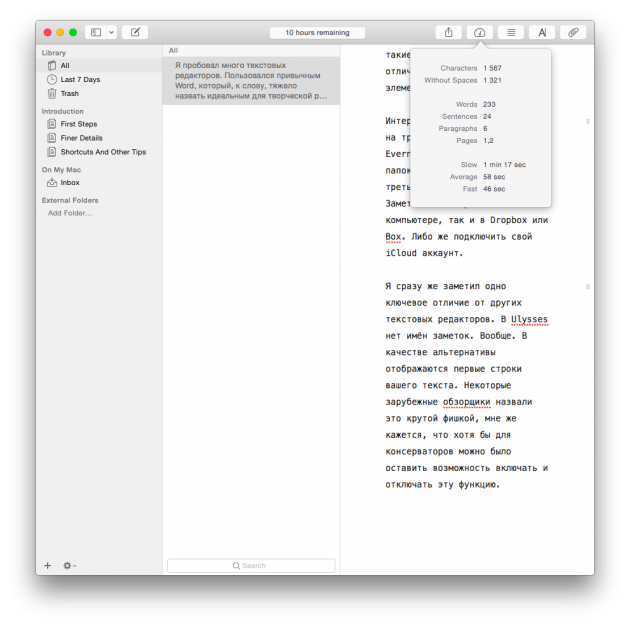Open Shortcuts And Other Tips group
This screenshot has height=626, width=630.
coord(102,152)
